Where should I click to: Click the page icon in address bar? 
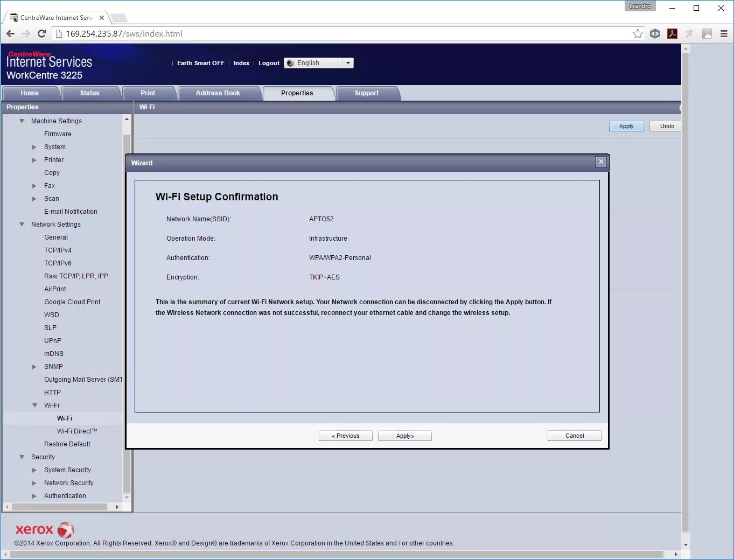59,34
